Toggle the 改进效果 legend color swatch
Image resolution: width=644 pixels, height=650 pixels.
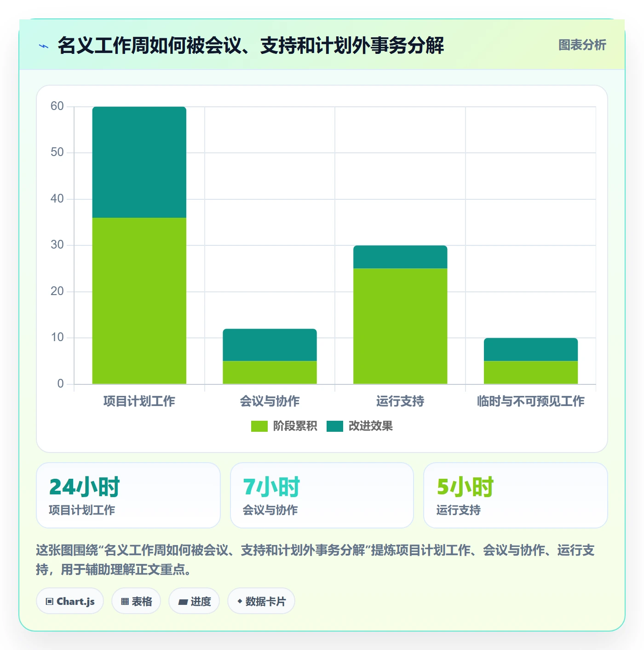click(x=335, y=426)
